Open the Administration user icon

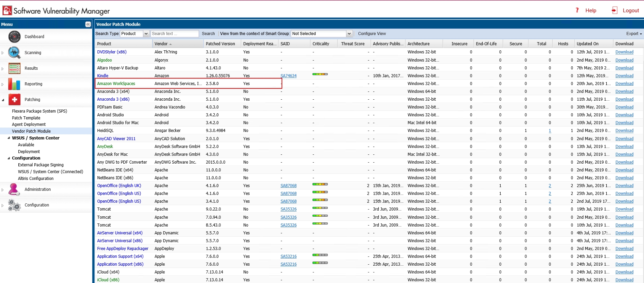(14, 189)
